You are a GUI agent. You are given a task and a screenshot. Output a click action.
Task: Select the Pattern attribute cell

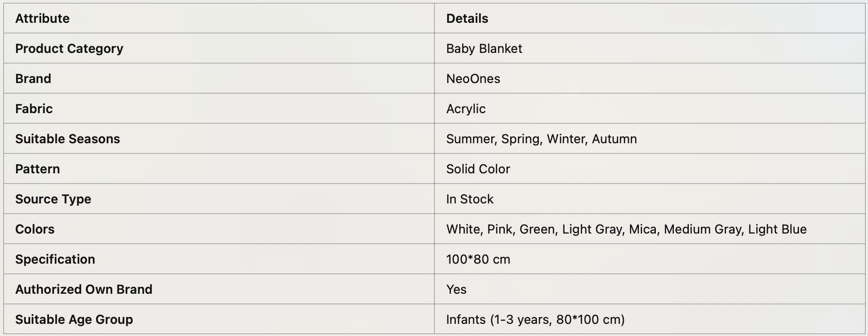tap(37, 169)
